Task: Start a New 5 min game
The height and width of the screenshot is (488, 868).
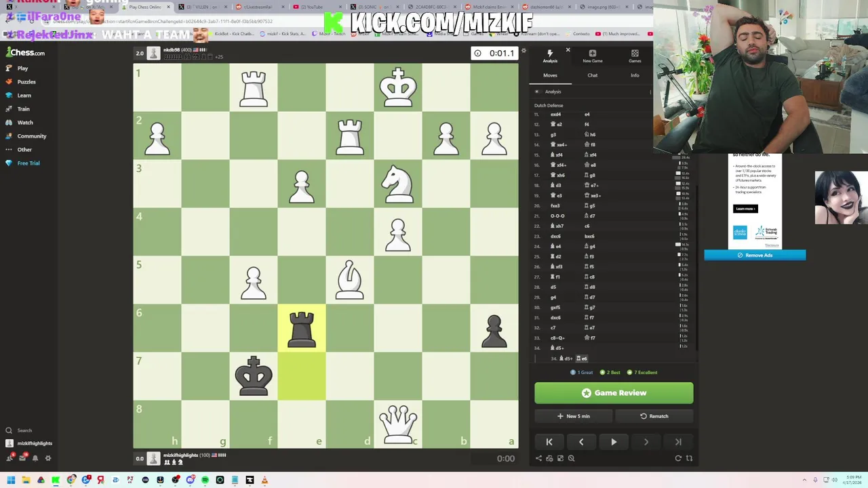Action: 574,416
